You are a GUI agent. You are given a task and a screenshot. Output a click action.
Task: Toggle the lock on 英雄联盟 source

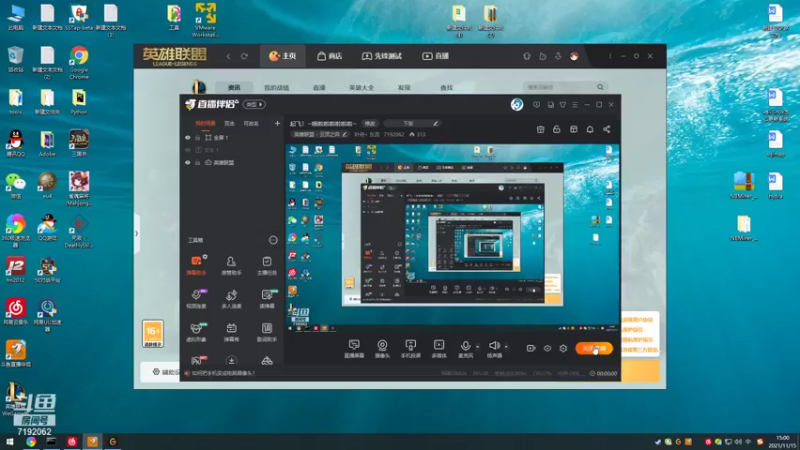(197, 163)
